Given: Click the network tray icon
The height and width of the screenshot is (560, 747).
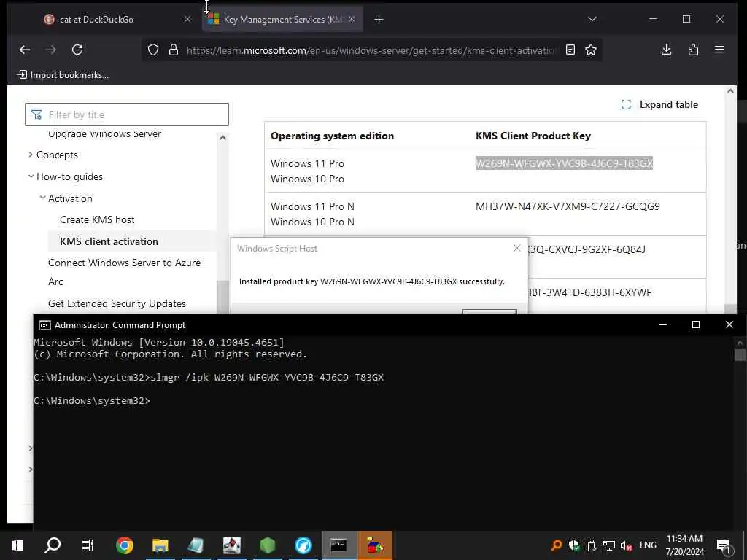Looking at the screenshot, I should pos(608,545).
